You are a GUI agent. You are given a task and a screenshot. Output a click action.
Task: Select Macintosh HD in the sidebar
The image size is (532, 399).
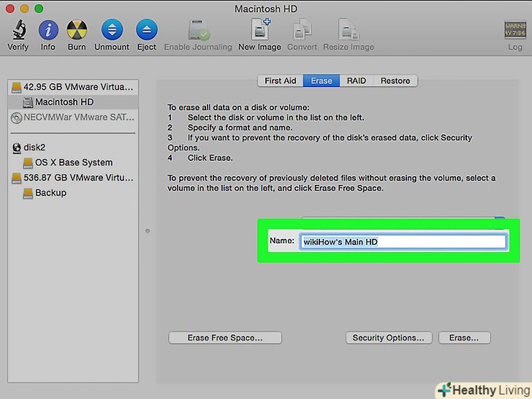(73, 102)
